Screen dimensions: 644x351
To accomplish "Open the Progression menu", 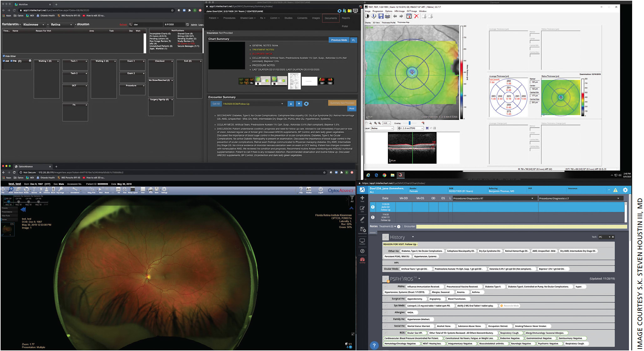I will tap(378, 11).
